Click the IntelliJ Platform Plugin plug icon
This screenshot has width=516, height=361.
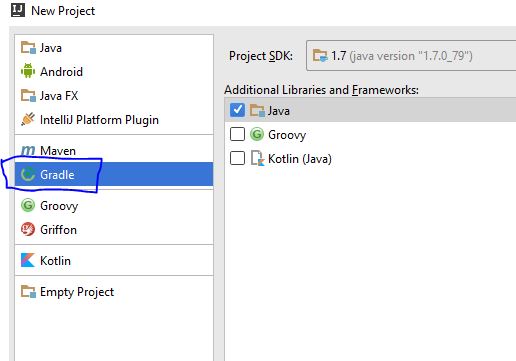click(x=28, y=119)
